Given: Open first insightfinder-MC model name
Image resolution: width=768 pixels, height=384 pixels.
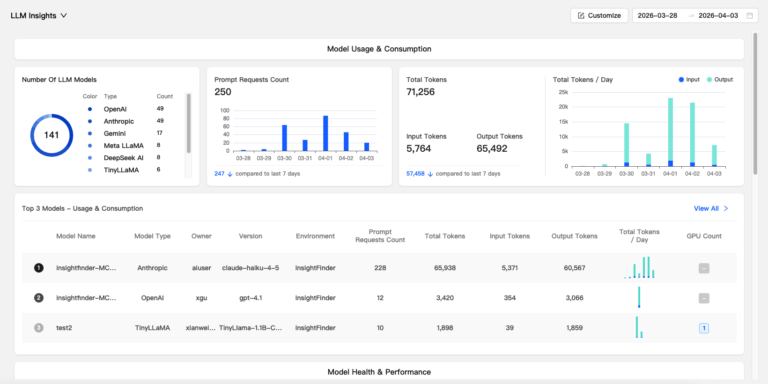Looking at the screenshot, I should coord(86,268).
